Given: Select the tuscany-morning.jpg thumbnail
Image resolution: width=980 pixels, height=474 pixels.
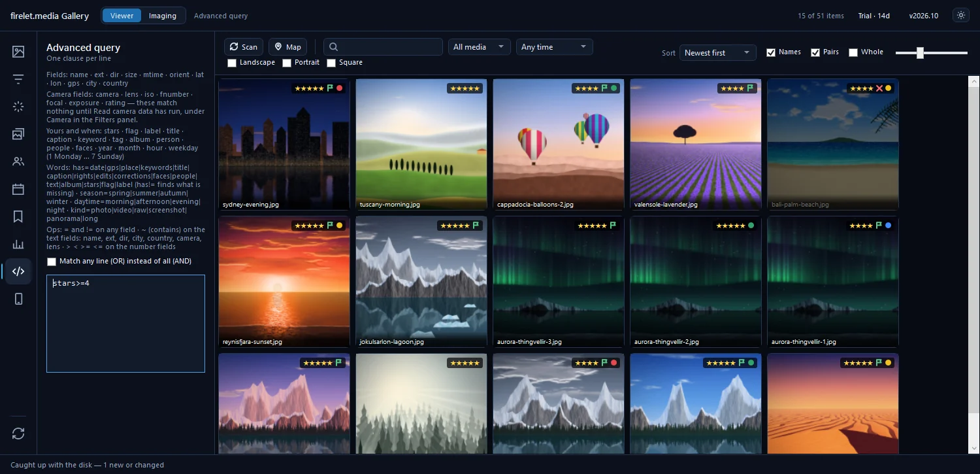Looking at the screenshot, I should point(421,144).
